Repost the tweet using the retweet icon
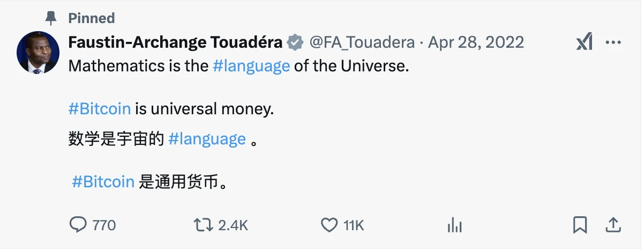The height and width of the screenshot is (249, 644). [x=203, y=225]
